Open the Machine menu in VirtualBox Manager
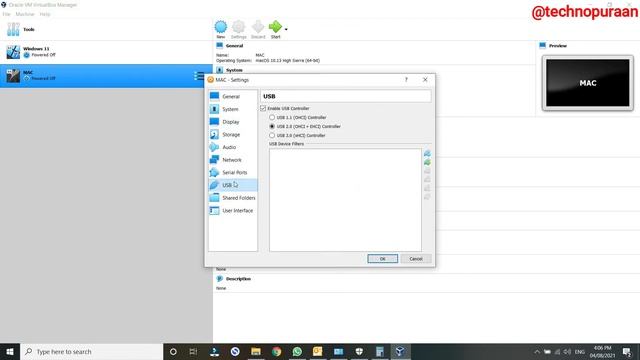 click(25, 14)
